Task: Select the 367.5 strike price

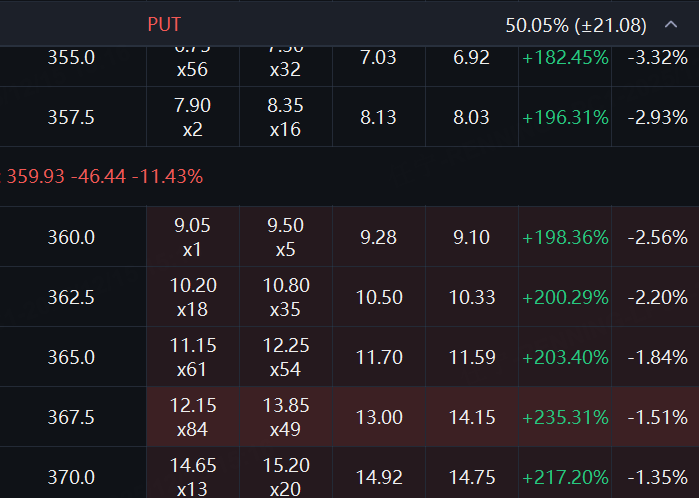Action: (71, 417)
